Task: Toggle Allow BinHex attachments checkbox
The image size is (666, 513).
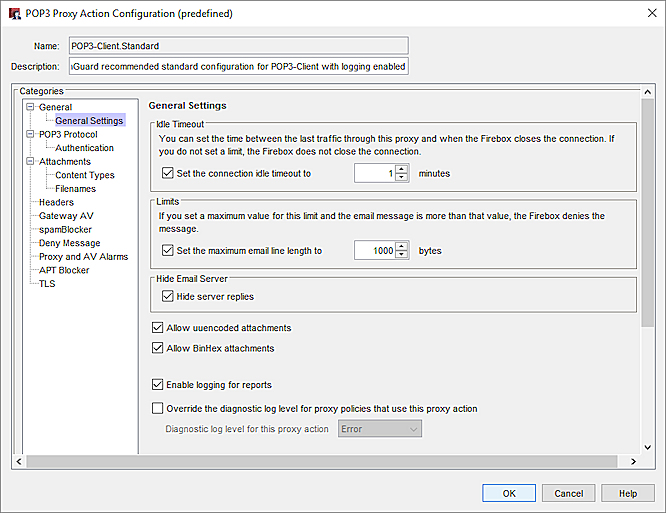Action: point(158,348)
